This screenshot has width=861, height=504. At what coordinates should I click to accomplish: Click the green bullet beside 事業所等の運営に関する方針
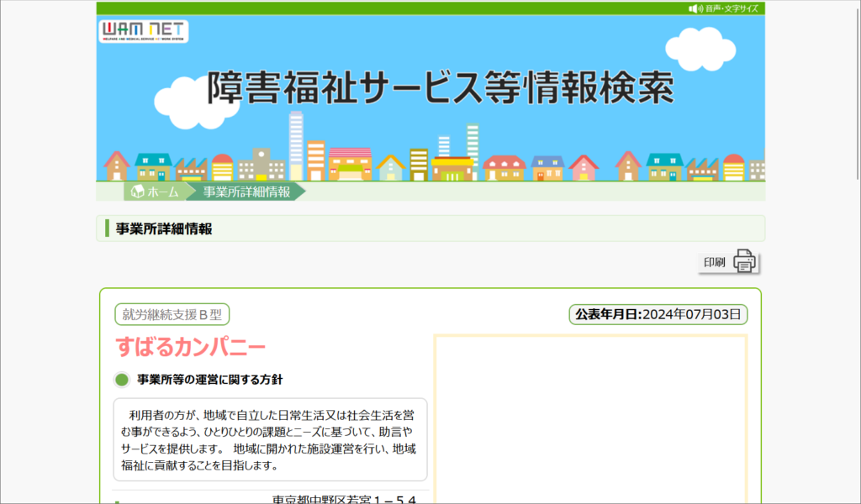[x=122, y=380]
